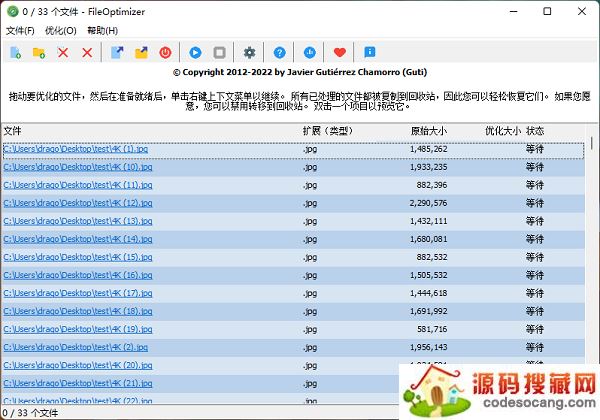Click the original size value 1,933,235
Screen dimensions: 600x420
pyautogui.click(x=429, y=167)
